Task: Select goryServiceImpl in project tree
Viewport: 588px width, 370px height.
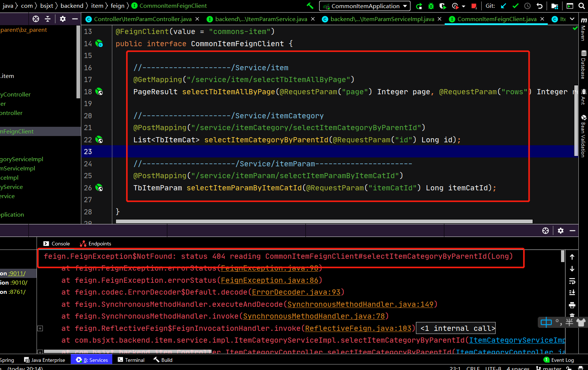Action: (x=22, y=159)
